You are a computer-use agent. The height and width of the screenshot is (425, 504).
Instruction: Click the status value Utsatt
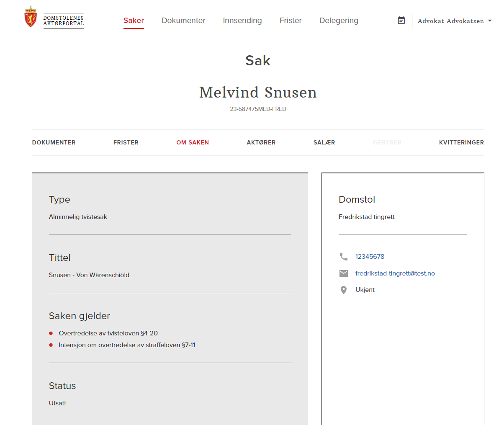tap(58, 403)
